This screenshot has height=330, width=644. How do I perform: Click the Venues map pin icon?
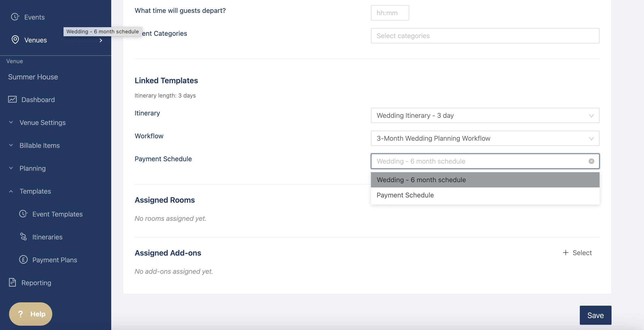coord(15,40)
